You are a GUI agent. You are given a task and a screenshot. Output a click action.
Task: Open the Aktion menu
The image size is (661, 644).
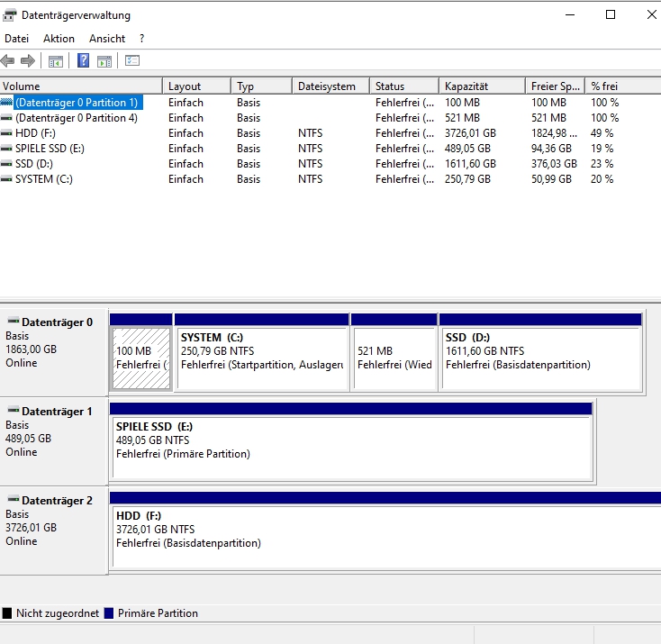pos(59,39)
